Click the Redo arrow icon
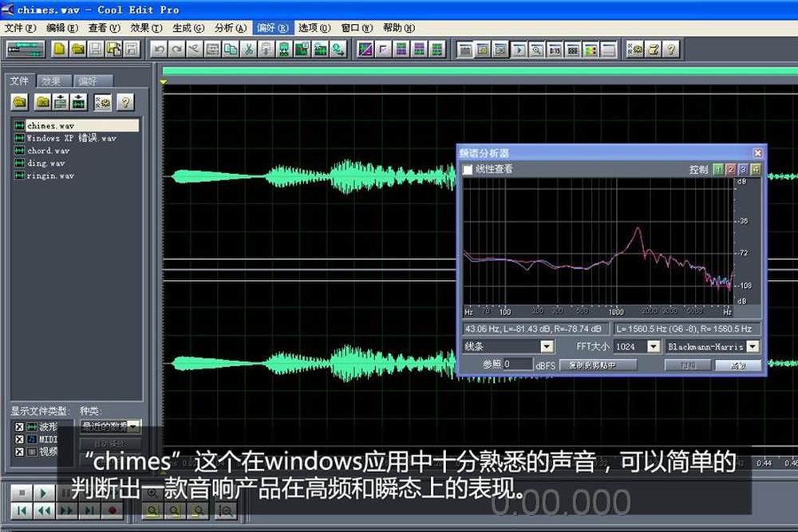This screenshot has height=532, width=798. coord(177,49)
